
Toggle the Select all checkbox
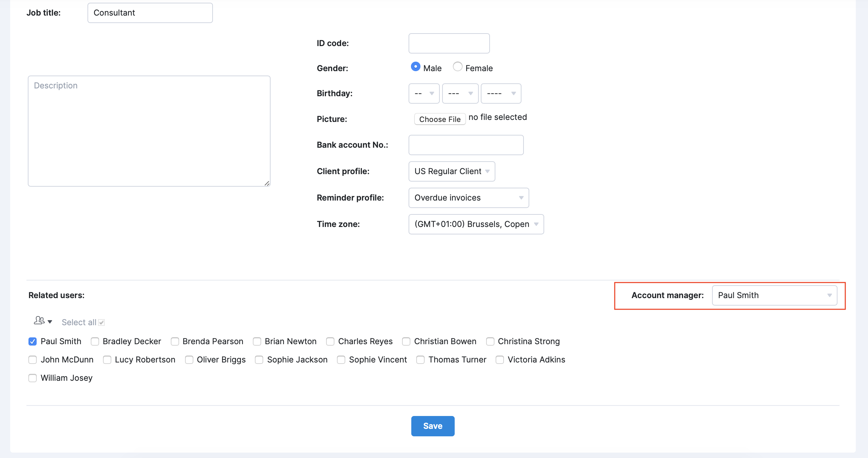pos(101,322)
